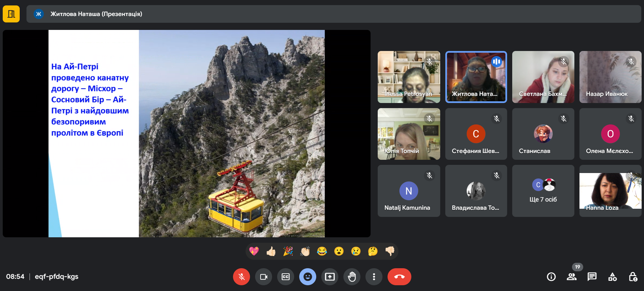The width and height of the screenshot is (644, 291).
Task: Turn on closed captions
Action: 286,277
